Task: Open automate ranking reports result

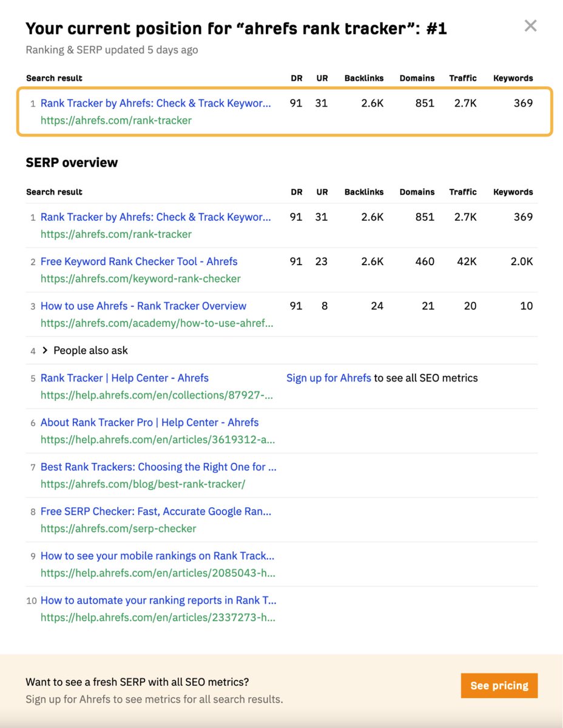Action: click(158, 600)
